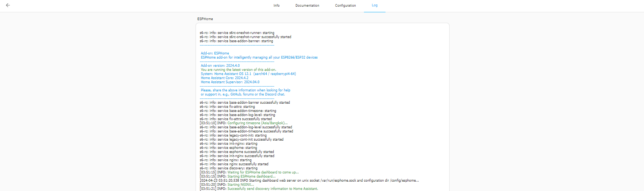Click the 'Configuring timezone (Asia/Bangkok)' log entry

pos(244,123)
